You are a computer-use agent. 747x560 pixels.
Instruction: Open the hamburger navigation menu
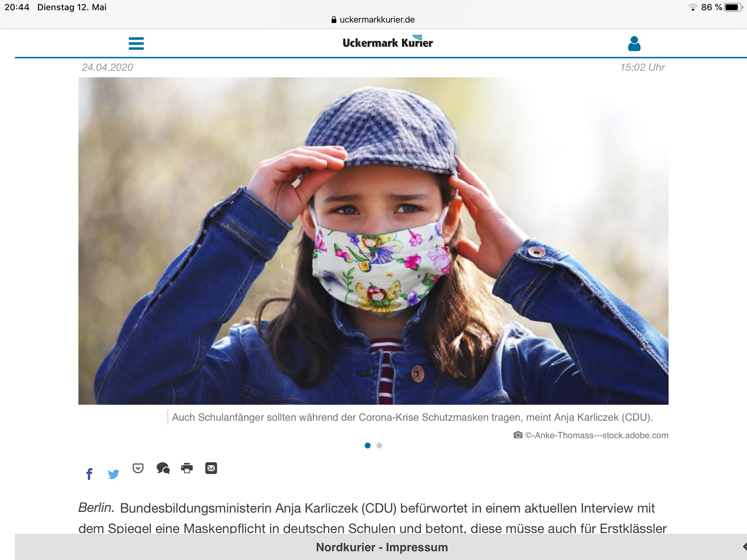pyautogui.click(x=136, y=43)
